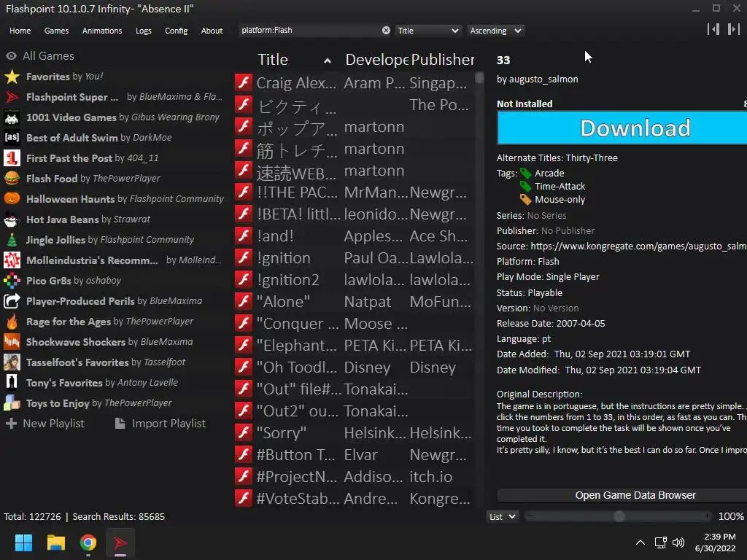Open the volume control in system tray

[678, 542]
